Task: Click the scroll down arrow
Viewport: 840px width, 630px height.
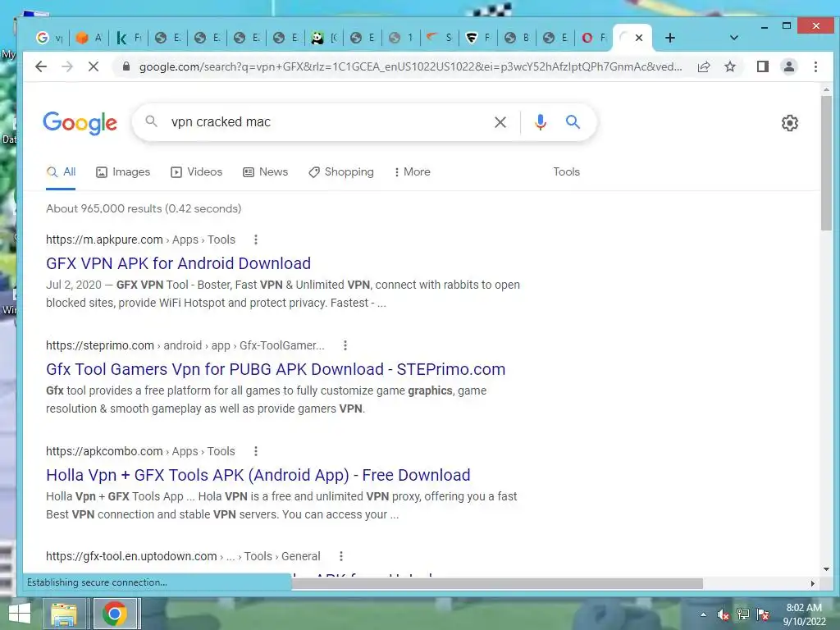Action: (826, 569)
